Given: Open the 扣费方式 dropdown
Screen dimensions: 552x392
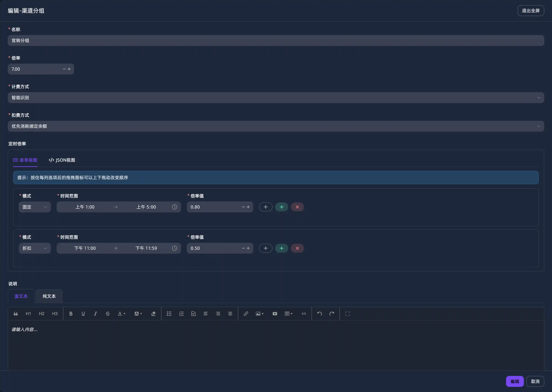Looking at the screenshot, I should point(276,126).
